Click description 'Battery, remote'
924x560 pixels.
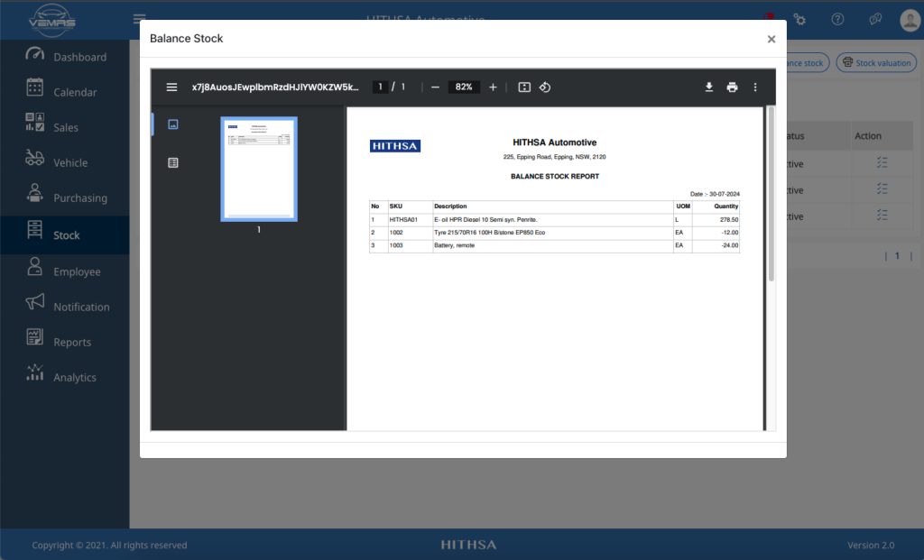455,245
